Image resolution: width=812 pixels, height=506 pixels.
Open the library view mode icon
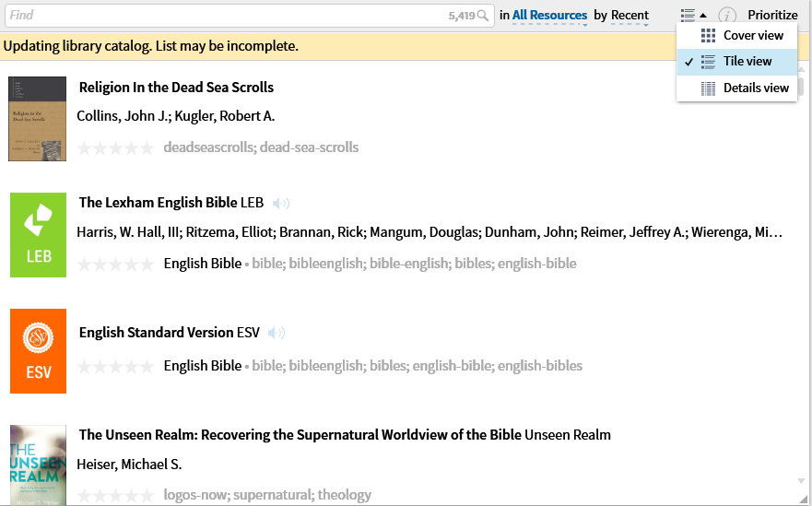(x=688, y=15)
